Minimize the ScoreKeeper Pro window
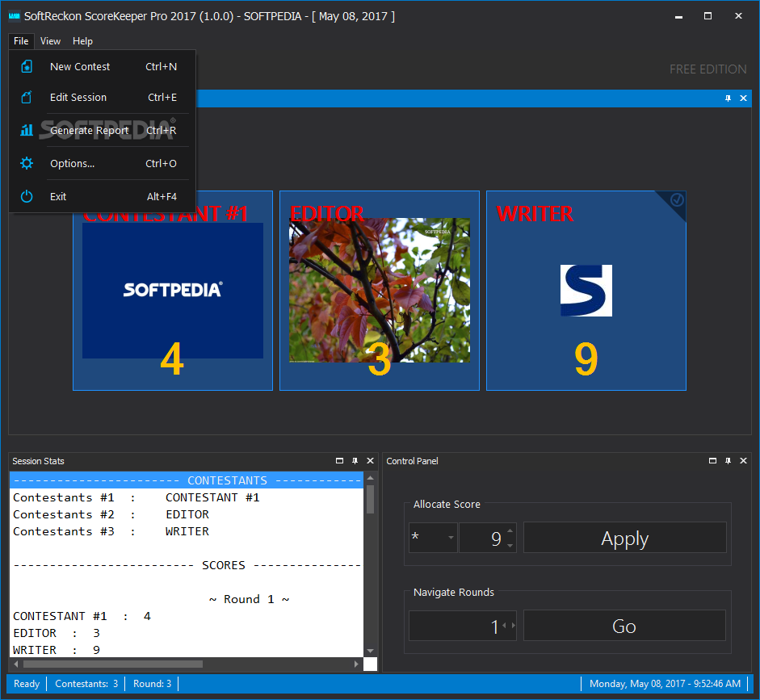 (x=678, y=16)
